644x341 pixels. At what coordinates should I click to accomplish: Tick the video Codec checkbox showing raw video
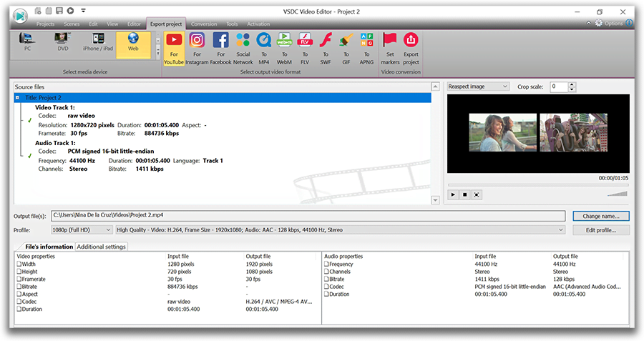coord(19,301)
